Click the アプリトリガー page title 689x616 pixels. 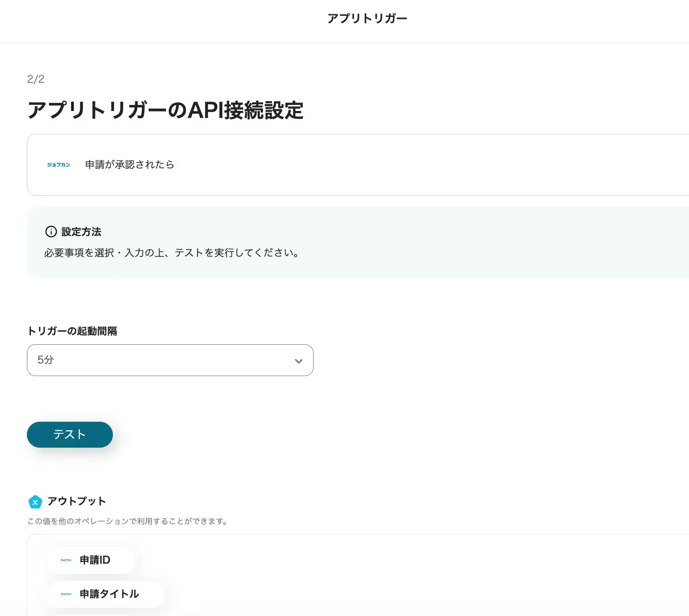pyautogui.click(x=367, y=19)
